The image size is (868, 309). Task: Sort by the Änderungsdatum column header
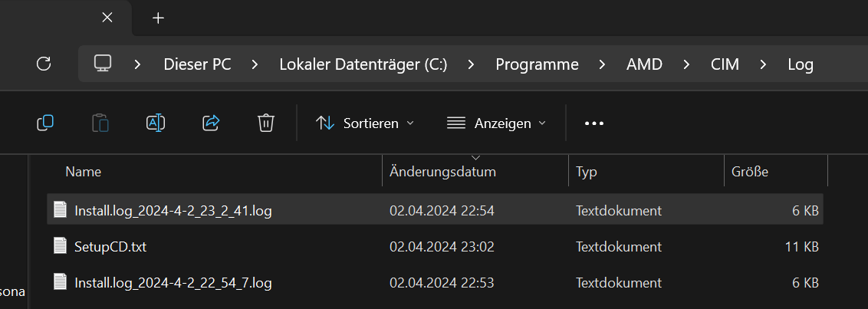click(442, 172)
